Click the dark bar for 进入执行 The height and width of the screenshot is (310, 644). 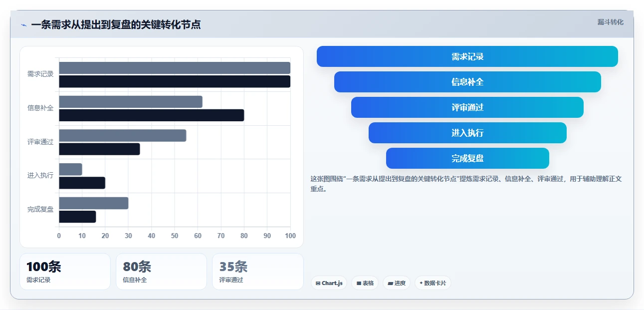[x=82, y=183]
